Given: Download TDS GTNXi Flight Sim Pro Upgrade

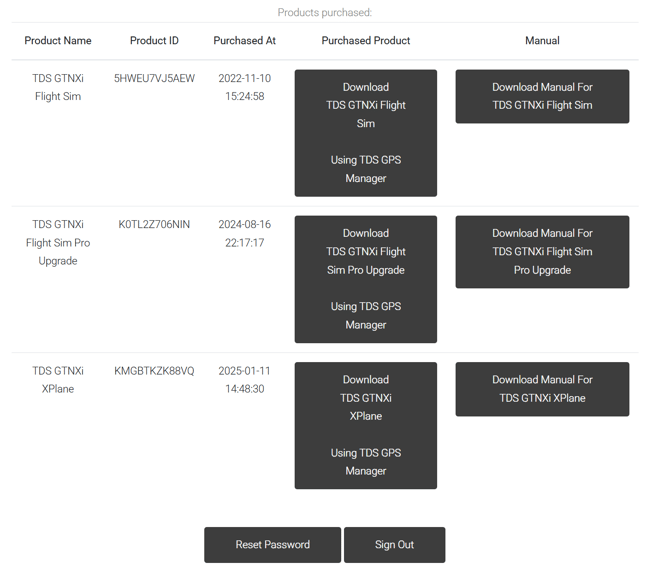Looking at the screenshot, I should click(365, 279).
